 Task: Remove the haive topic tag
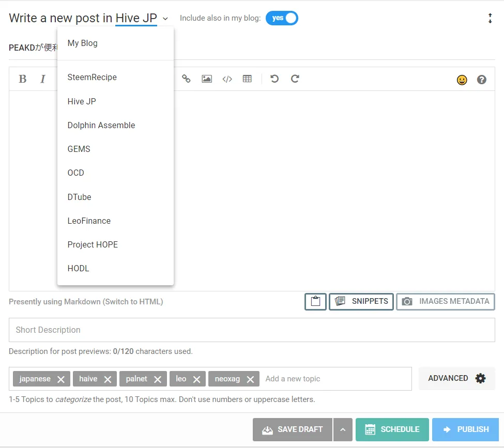coord(108,379)
